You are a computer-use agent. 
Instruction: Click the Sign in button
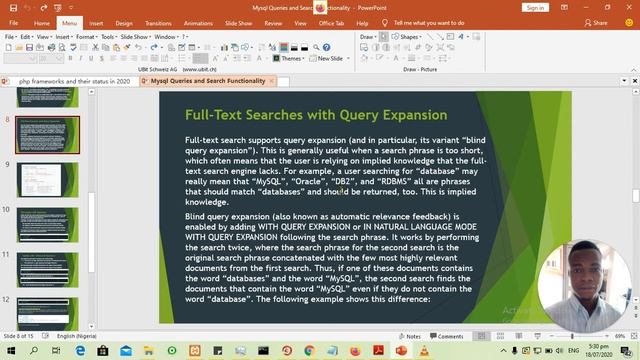click(x=535, y=8)
